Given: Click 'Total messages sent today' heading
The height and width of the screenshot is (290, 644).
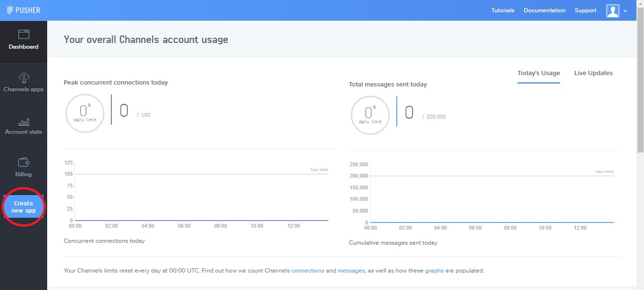Looking at the screenshot, I should [388, 85].
